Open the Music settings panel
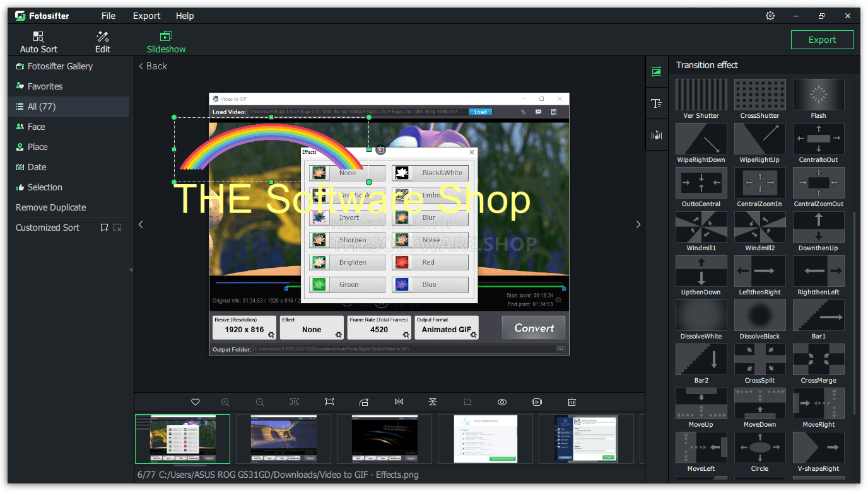The height and width of the screenshot is (491, 868). 656,134
